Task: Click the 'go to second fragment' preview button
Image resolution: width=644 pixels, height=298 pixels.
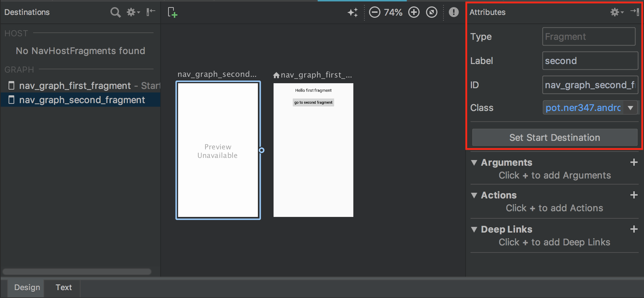Action: tap(313, 102)
